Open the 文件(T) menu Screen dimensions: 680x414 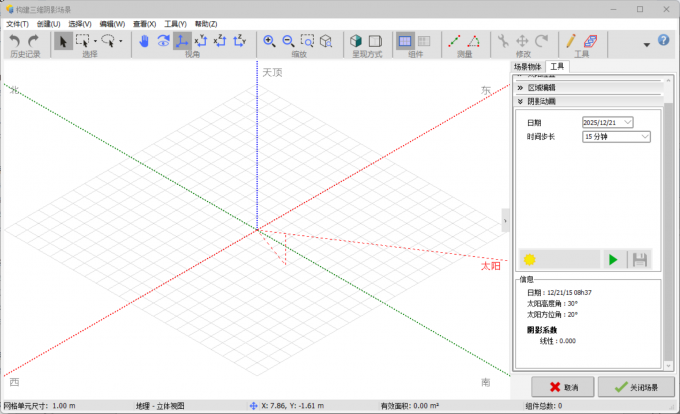click(x=17, y=24)
